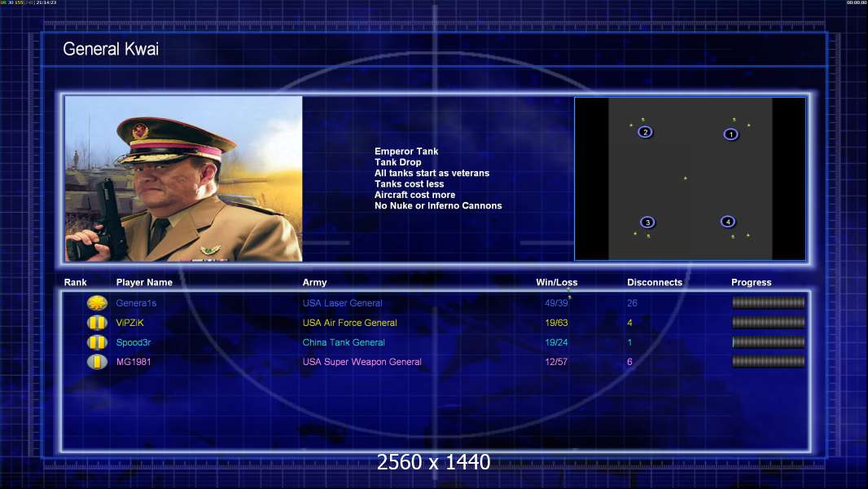Click player name Spood3r

(134, 342)
